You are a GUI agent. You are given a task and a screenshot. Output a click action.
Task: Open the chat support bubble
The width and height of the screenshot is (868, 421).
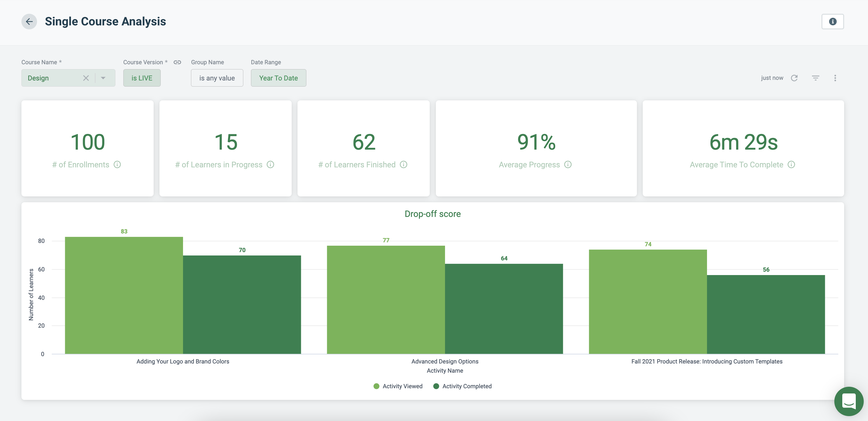coord(848,401)
